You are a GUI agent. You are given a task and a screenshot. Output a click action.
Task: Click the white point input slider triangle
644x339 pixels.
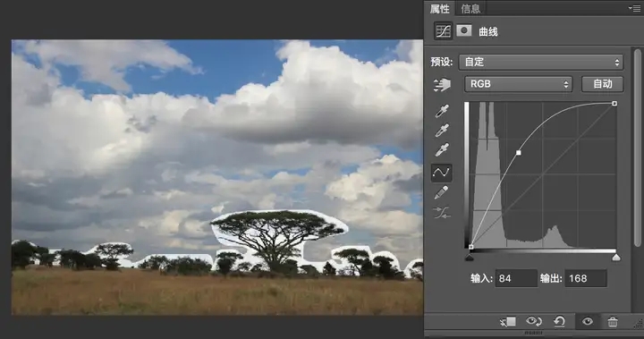[x=616, y=258]
